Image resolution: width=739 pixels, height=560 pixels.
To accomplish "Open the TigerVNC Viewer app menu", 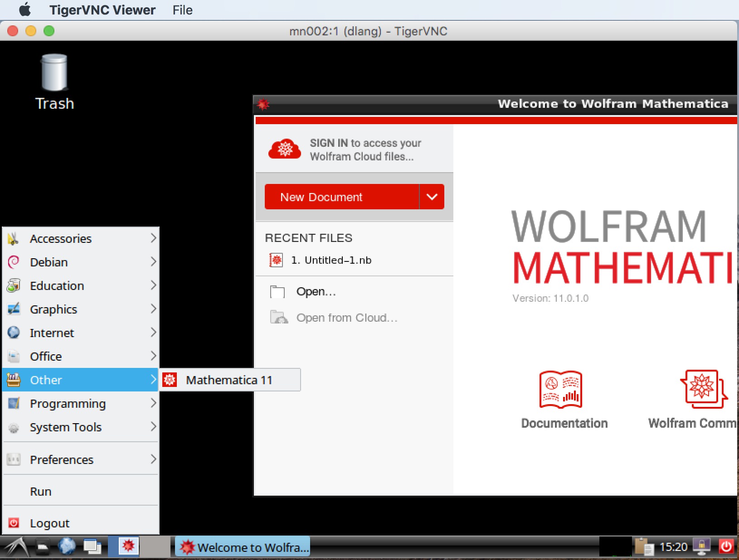I will [102, 10].
